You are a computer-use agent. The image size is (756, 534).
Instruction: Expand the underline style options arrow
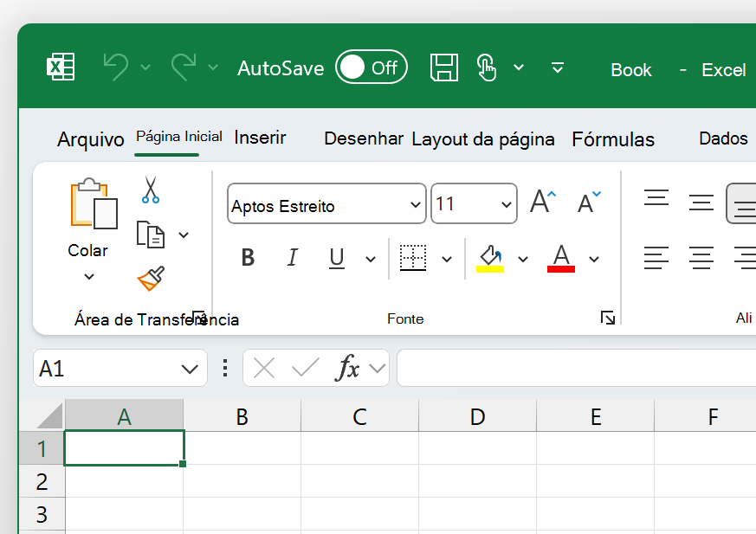click(371, 260)
